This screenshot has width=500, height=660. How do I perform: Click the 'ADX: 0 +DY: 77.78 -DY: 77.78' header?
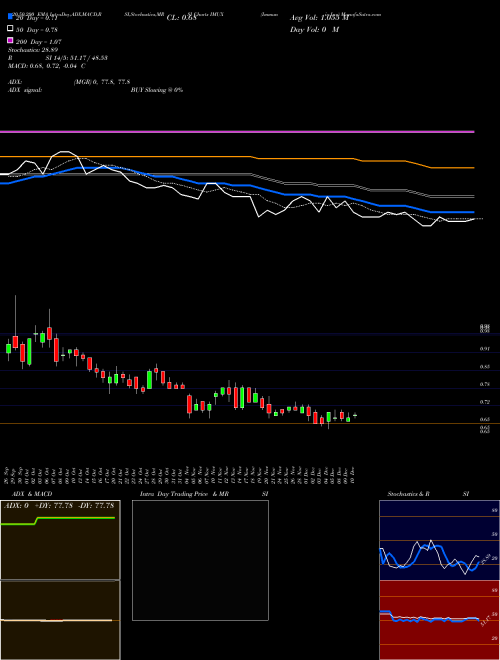tap(59, 506)
